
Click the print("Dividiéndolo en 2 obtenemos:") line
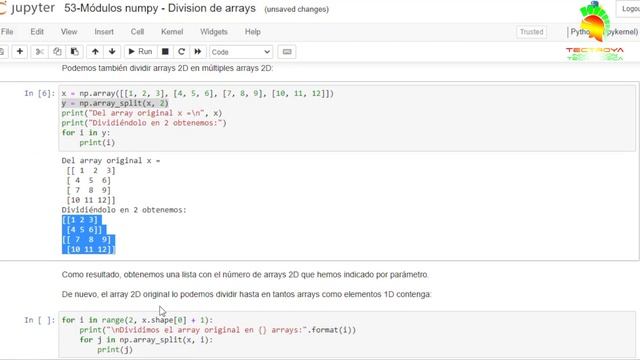tap(144, 123)
